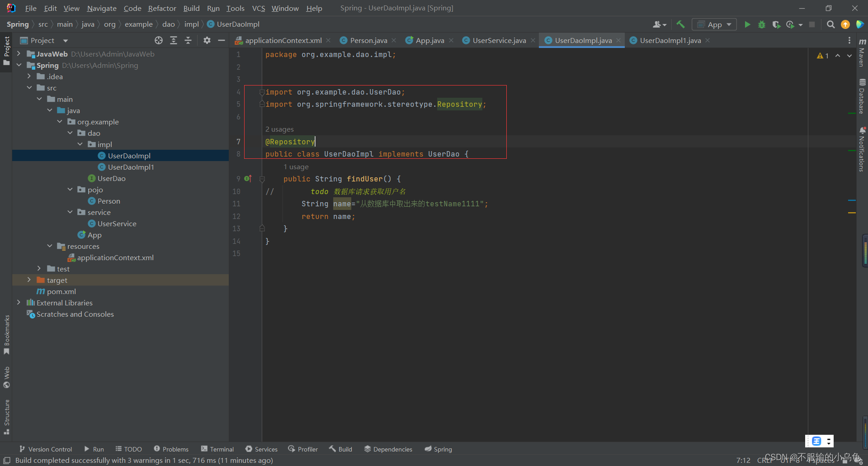Image resolution: width=868 pixels, height=466 pixels.
Task: Click the orange update arrow icon
Action: tap(845, 24)
